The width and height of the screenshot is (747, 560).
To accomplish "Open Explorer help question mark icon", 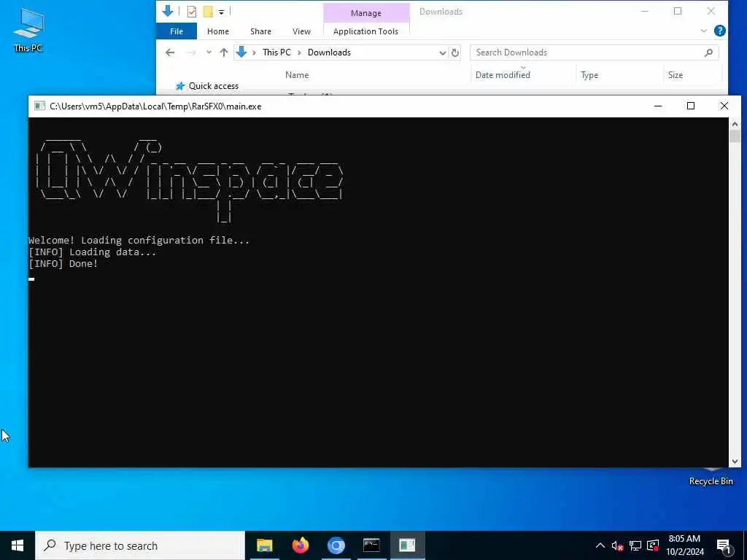I will click(720, 31).
